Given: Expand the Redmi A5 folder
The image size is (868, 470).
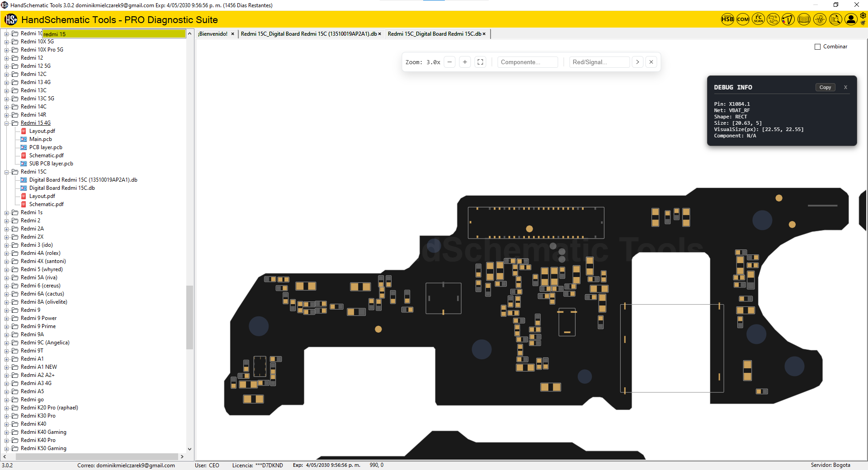Looking at the screenshot, I should click(7, 391).
